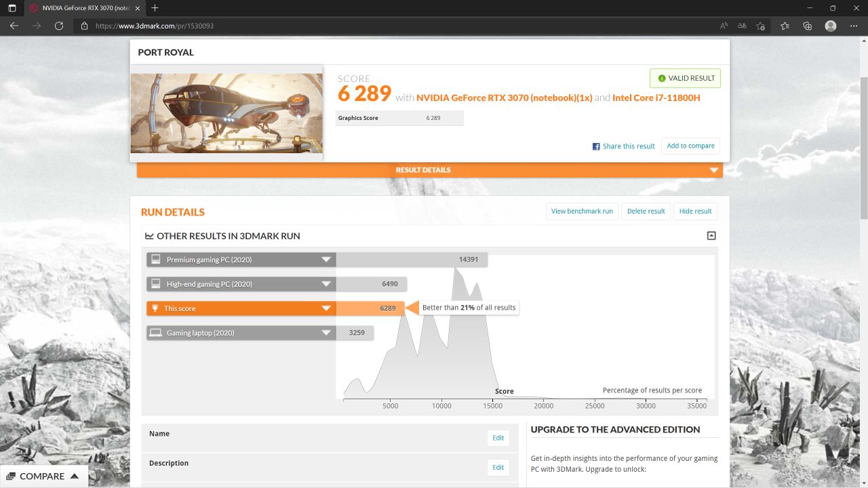Screen dimensions: 868x488
Task: Open the tab actions menu icon
Action: pos(12,8)
